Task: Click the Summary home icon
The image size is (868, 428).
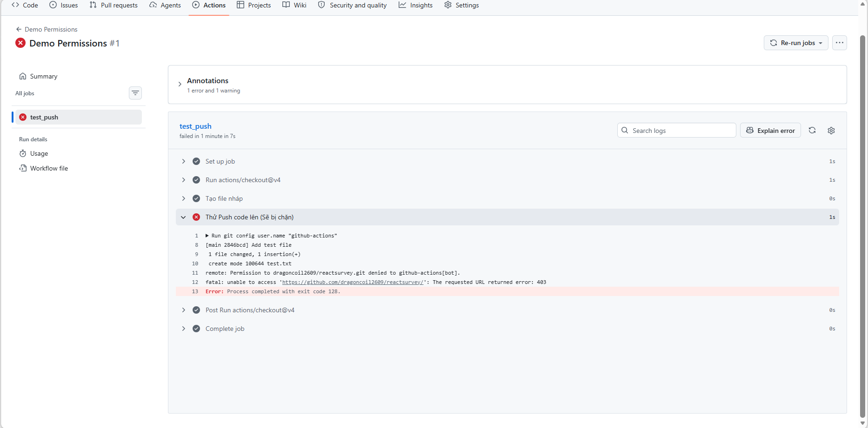Action: 23,76
